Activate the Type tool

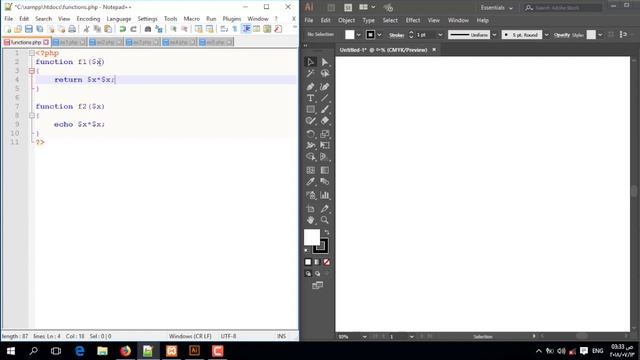[310, 98]
